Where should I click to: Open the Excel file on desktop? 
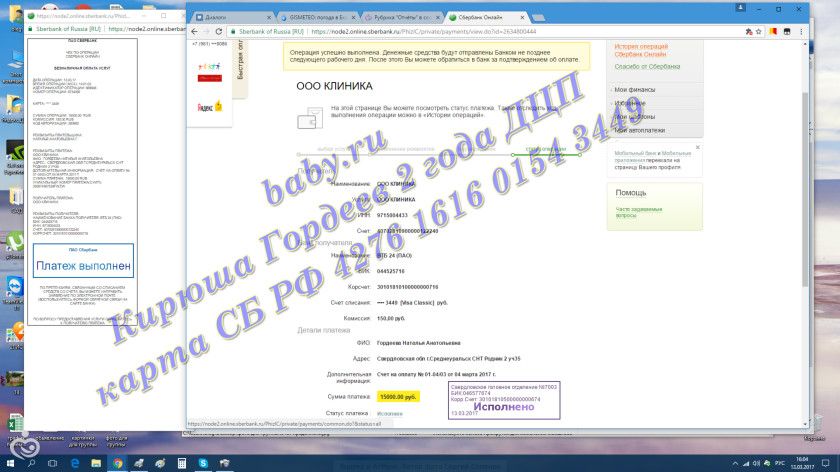click(14, 427)
